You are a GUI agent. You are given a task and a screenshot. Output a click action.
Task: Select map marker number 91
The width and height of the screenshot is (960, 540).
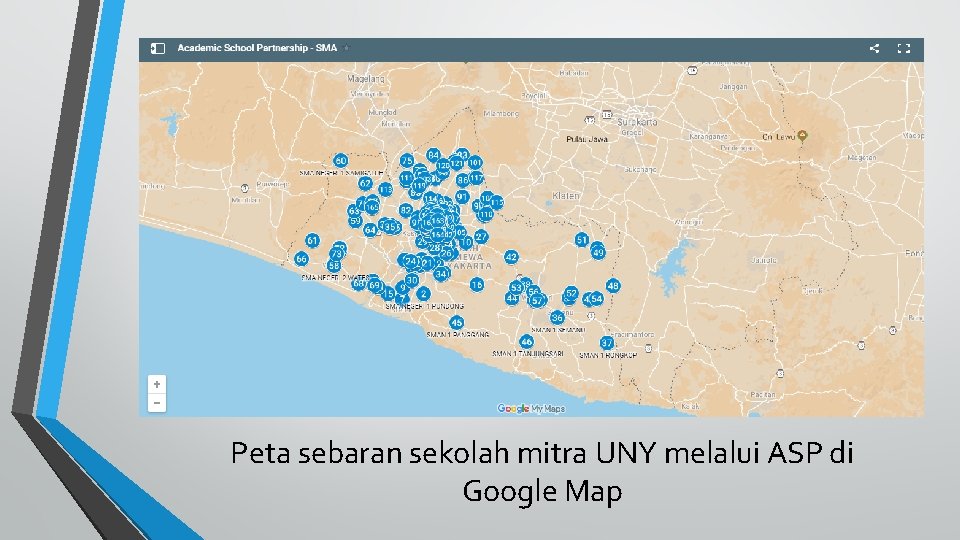462,197
